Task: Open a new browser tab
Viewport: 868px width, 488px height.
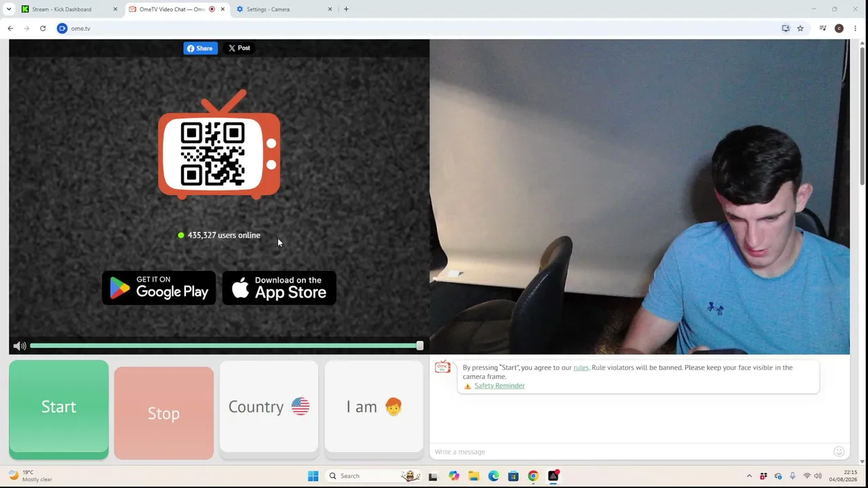Action: pos(346,9)
